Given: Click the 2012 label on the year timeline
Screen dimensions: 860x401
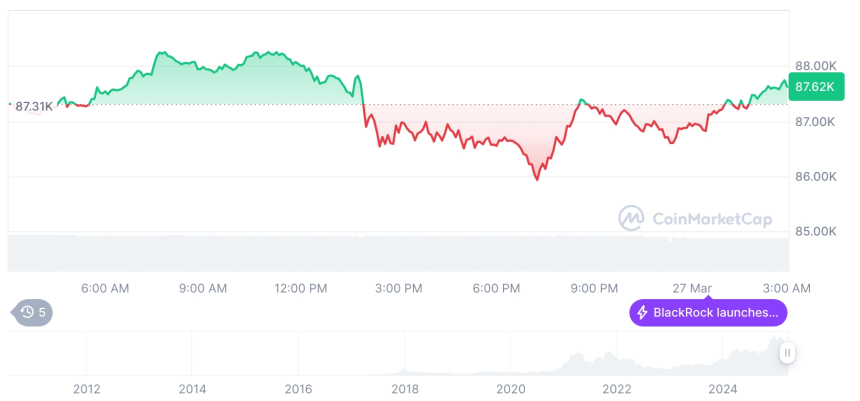Looking at the screenshot, I should tap(86, 389).
